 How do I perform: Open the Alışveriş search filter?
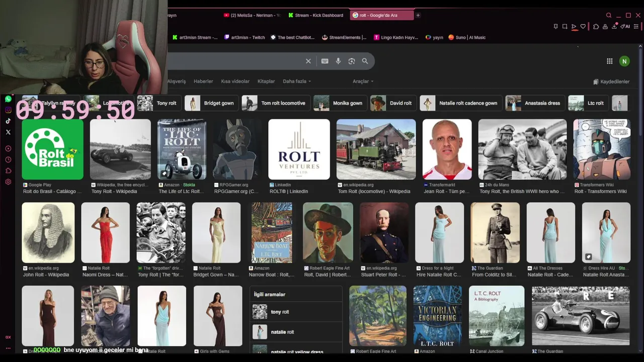[177, 81]
